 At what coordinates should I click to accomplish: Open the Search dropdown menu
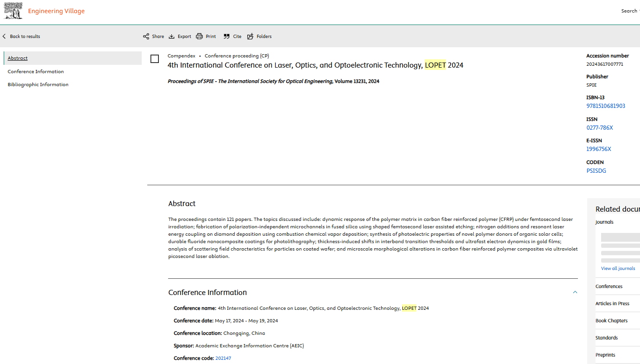630,11
